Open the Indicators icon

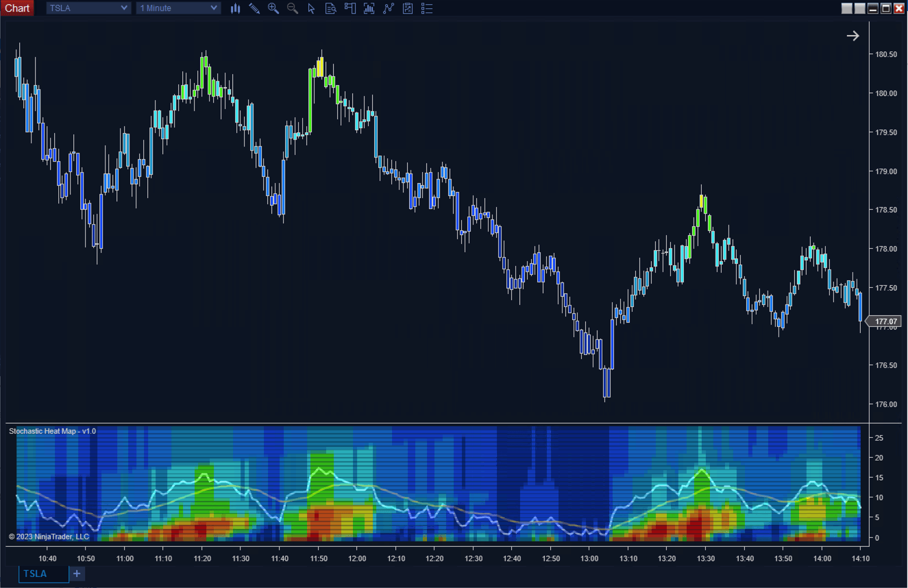point(369,8)
